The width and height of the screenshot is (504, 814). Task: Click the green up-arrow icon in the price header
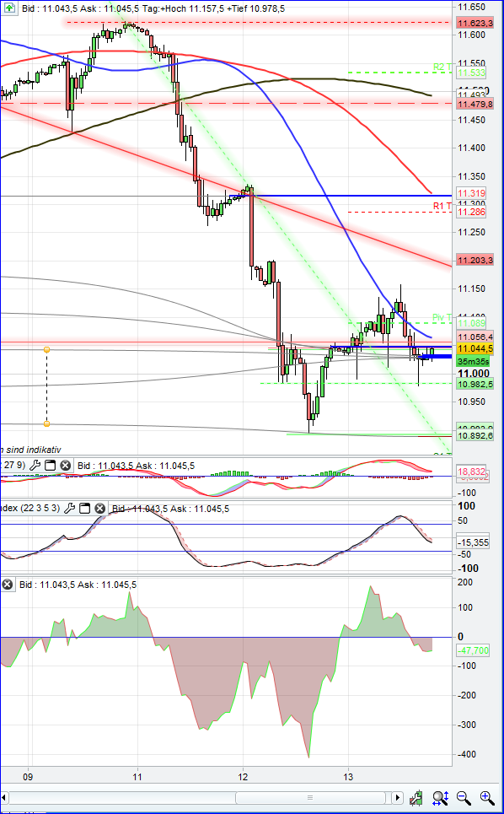pos(10,8)
